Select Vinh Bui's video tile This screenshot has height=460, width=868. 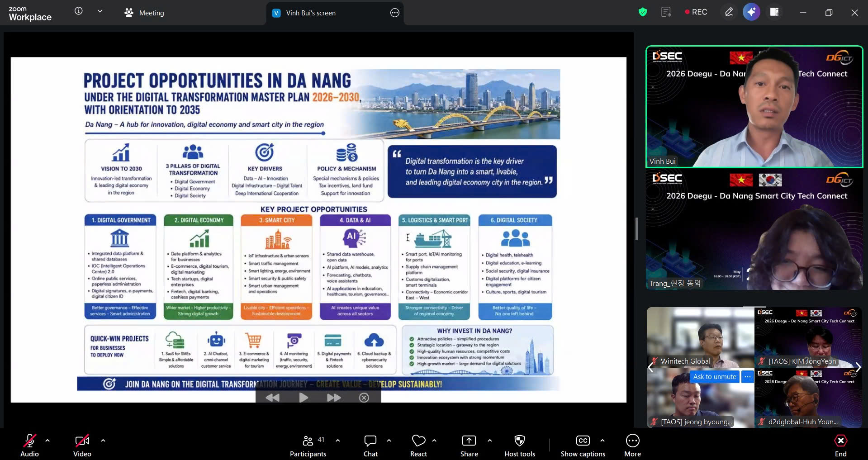tap(754, 107)
